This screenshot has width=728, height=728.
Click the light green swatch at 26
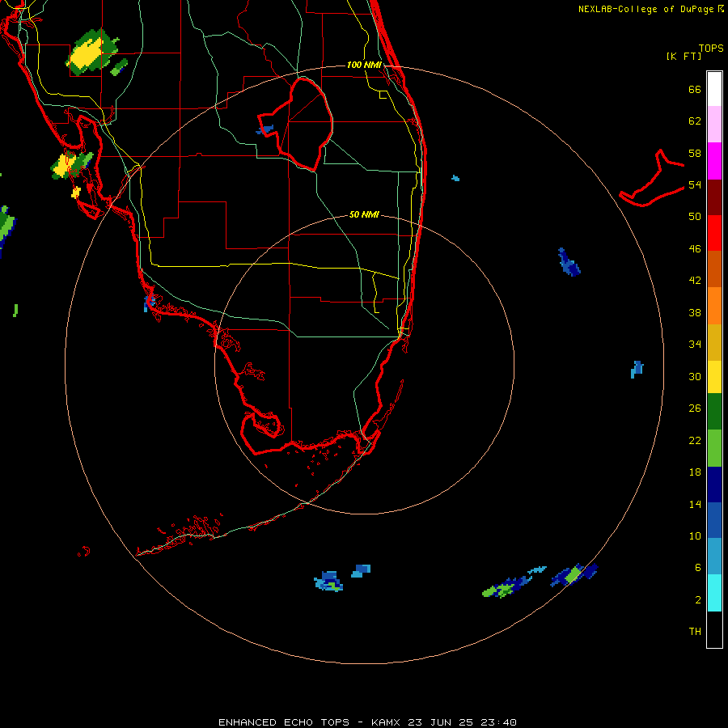click(714, 448)
